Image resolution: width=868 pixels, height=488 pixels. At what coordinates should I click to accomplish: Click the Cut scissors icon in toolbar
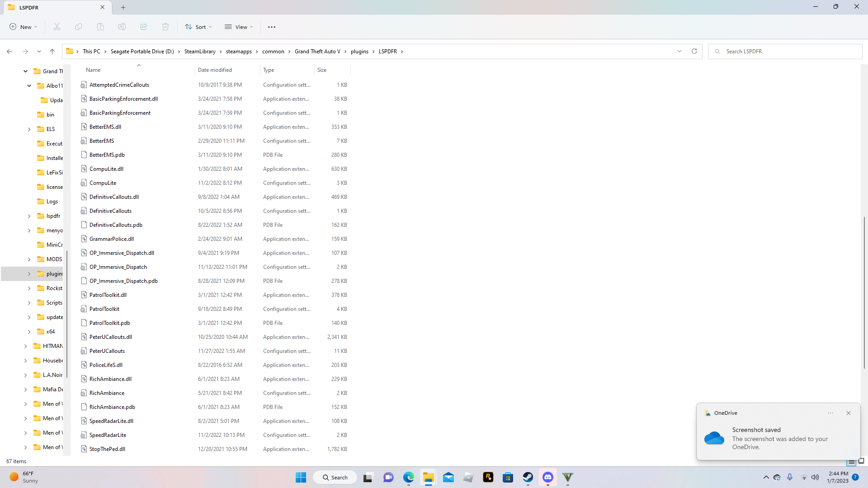(x=57, y=27)
